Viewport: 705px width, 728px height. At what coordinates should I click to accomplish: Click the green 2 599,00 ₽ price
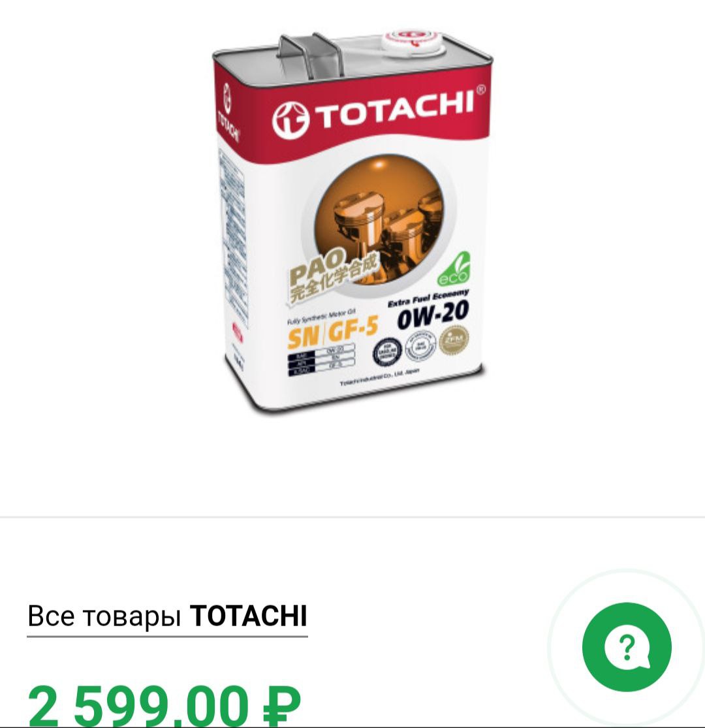[x=164, y=706]
